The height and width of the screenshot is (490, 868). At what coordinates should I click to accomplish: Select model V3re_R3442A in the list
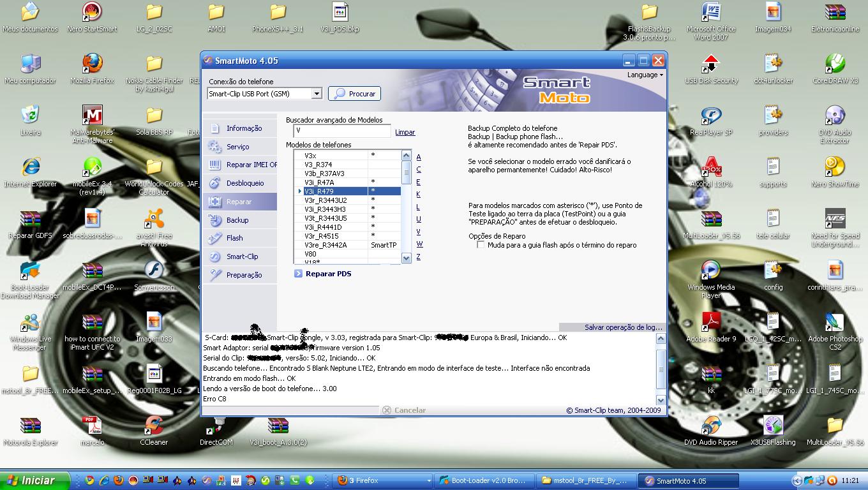[x=347, y=245]
